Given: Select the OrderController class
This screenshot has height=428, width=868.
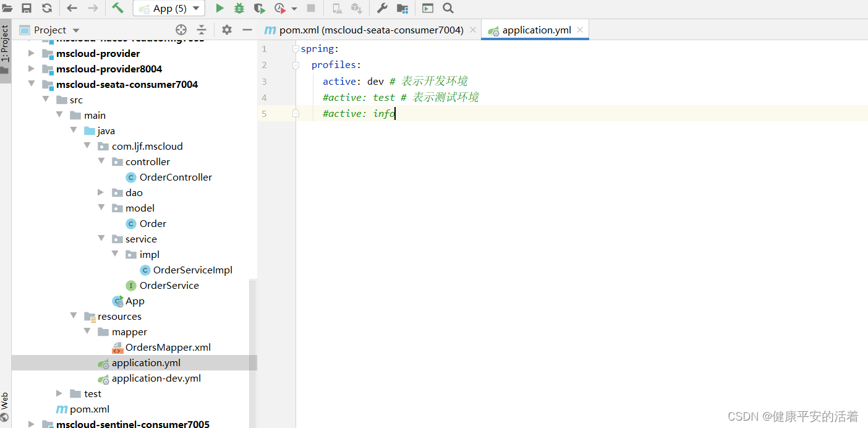Looking at the screenshot, I should (169, 177).
